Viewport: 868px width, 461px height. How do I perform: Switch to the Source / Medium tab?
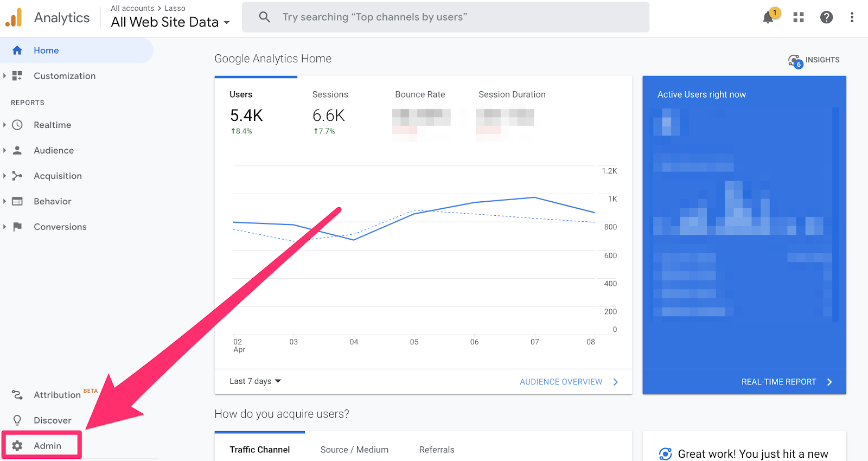354,450
